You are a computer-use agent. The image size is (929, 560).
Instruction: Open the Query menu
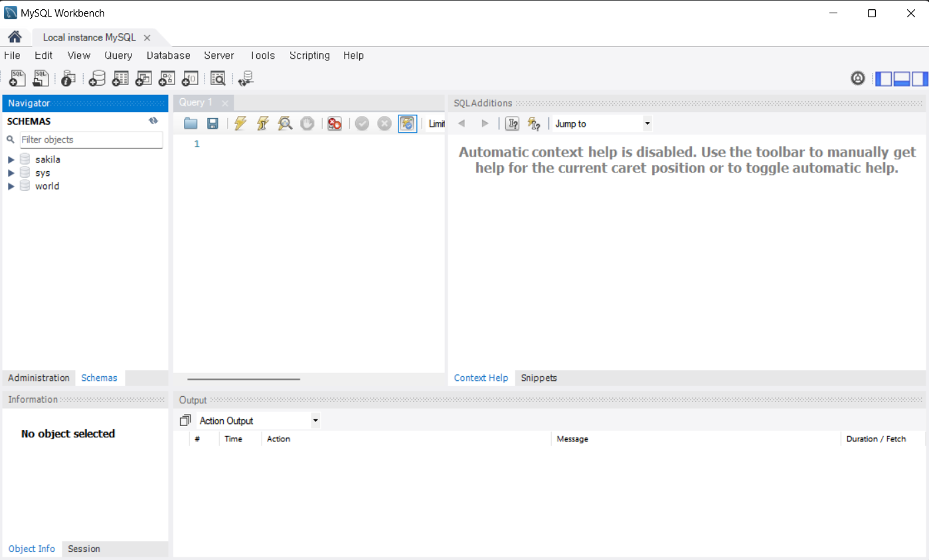point(119,56)
